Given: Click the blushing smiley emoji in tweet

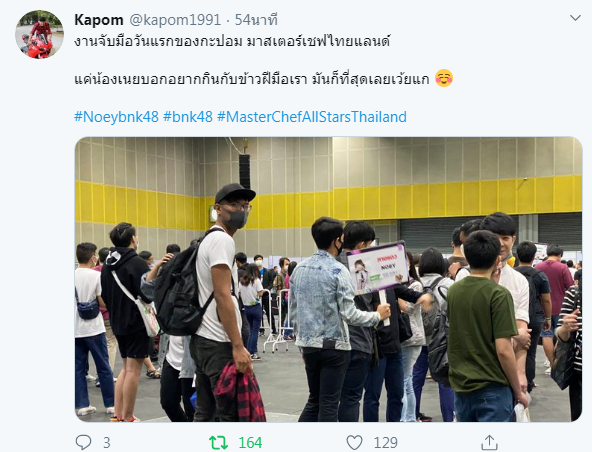Looking at the screenshot, I should pyautogui.click(x=444, y=79).
